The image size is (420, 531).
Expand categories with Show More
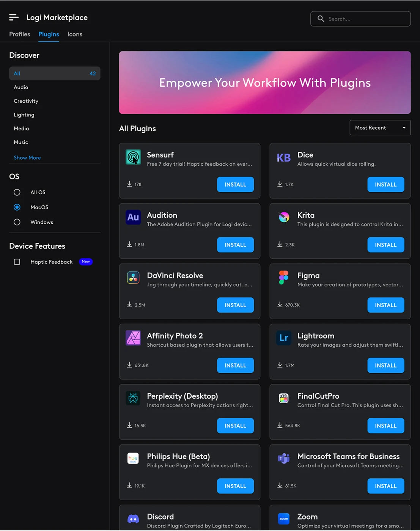click(27, 157)
